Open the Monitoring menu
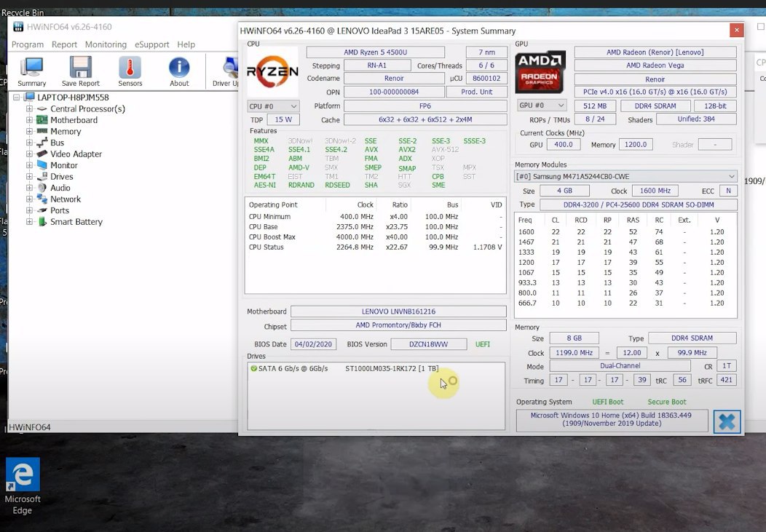This screenshot has height=532, width=766. (106, 44)
